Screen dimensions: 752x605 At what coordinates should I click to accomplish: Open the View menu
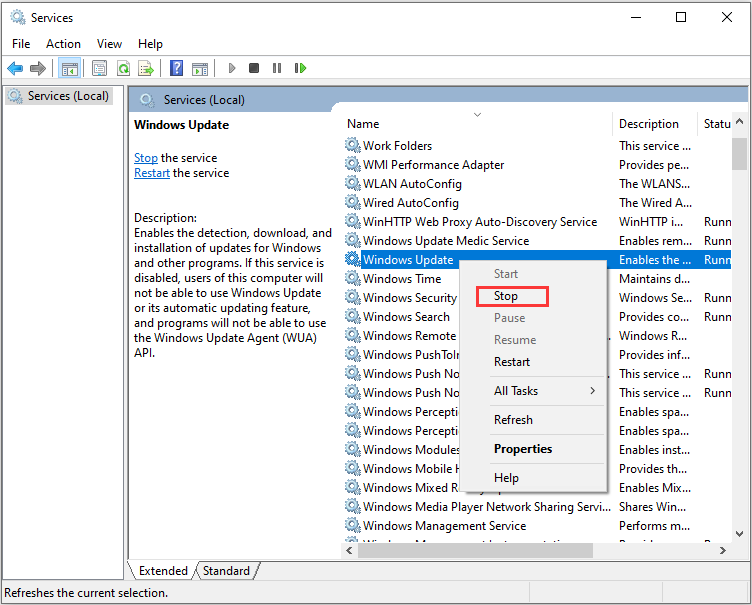coord(109,44)
